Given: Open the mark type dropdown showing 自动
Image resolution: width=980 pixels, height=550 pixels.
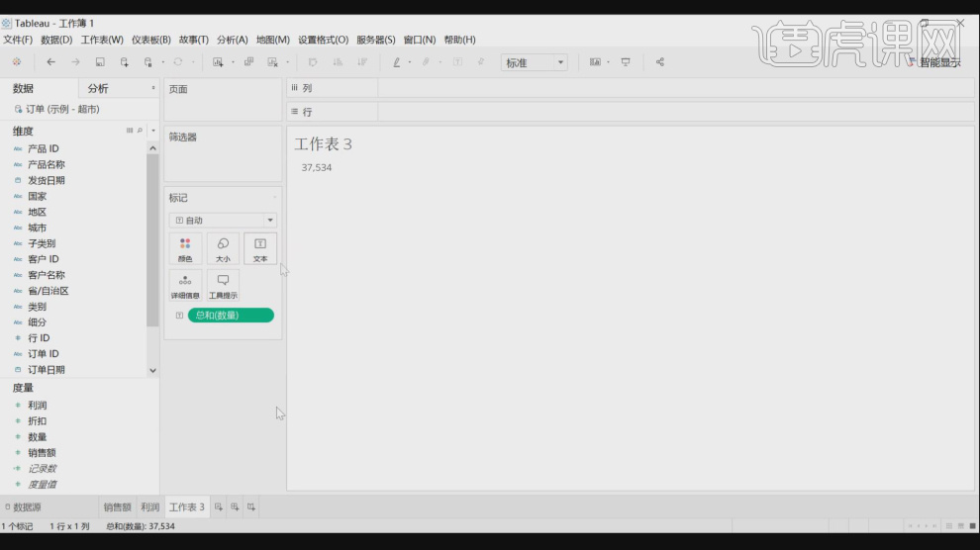Looking at the screenshot, I should (223, 221).
